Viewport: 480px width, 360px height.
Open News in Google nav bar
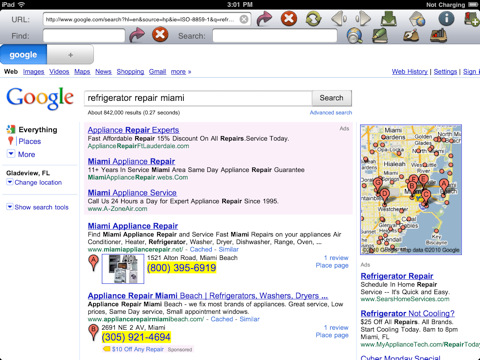103,72
